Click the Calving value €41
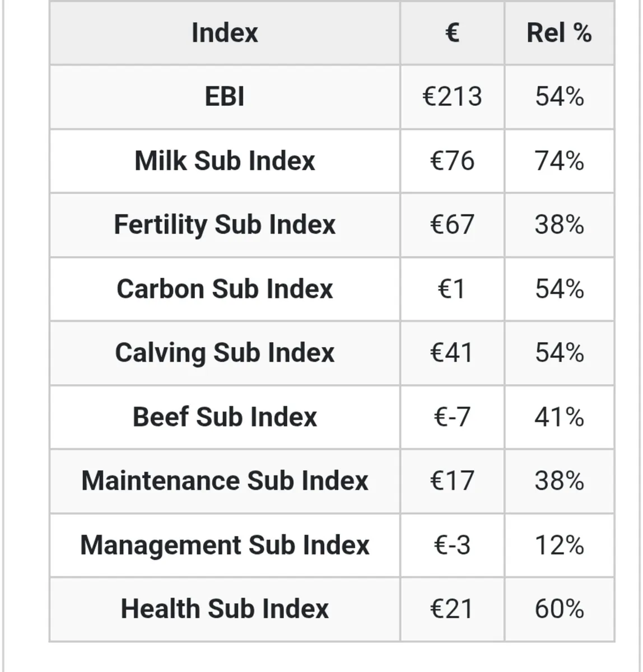Viewport: 643px width, 672px height. pyautogui.click(x=452, y=353)
